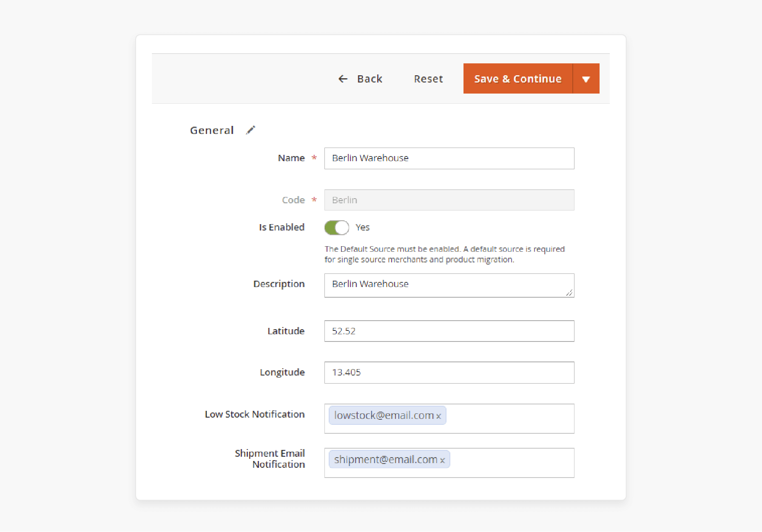Click the Latitude label
The width and height of the screenshot is (762, 532).
(286, 331)
